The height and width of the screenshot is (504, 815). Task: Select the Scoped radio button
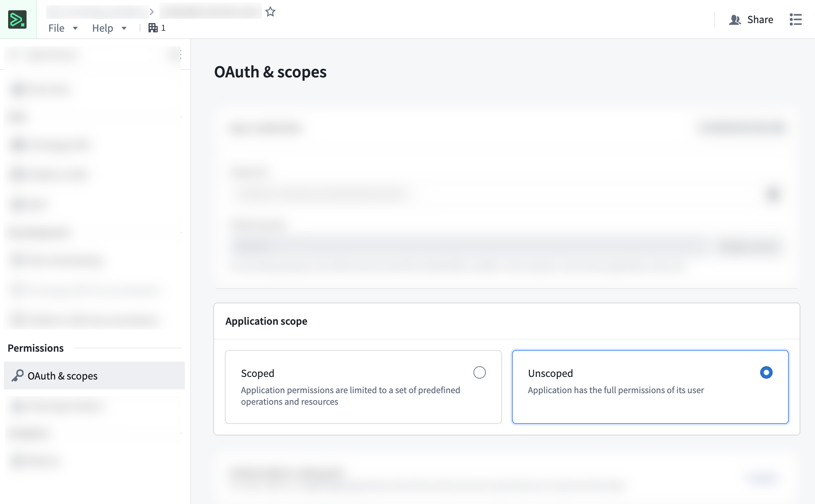click(x=480, y=373)
